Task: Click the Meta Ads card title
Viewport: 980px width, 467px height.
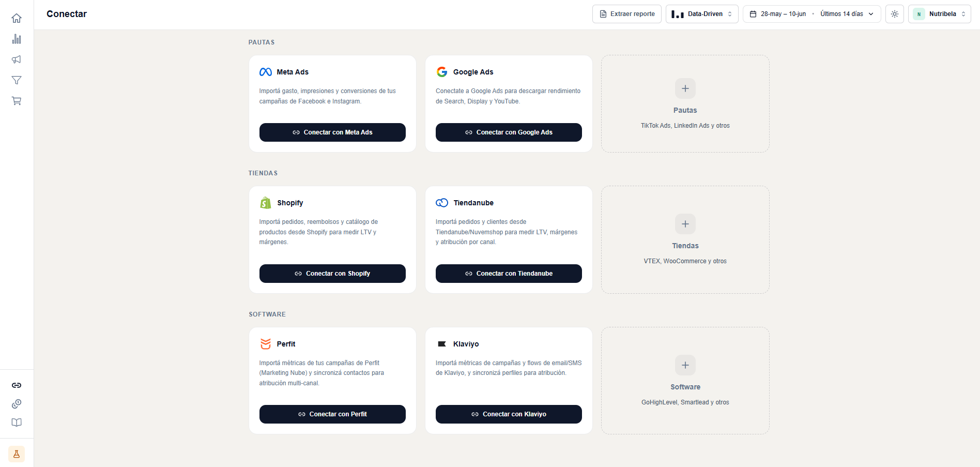Action: pyautogui.click(x=293, y=72)
